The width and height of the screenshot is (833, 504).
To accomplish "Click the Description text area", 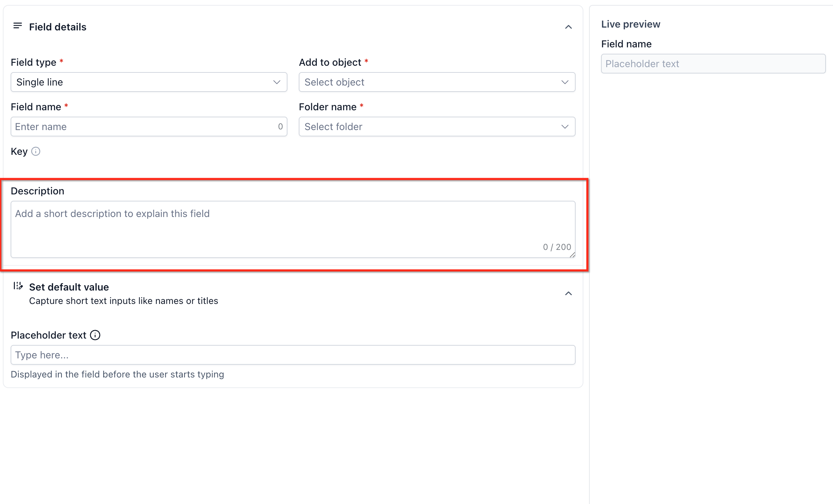I will pos(293,229).
